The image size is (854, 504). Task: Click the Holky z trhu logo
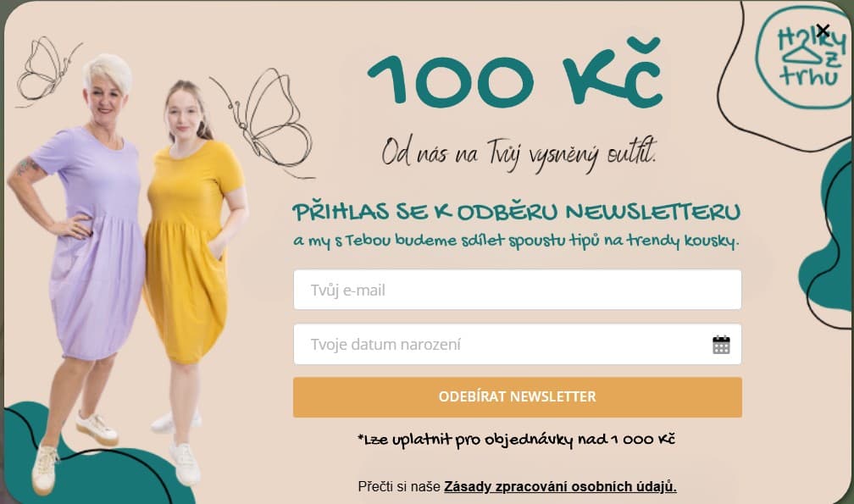click(x=805, y=57)
